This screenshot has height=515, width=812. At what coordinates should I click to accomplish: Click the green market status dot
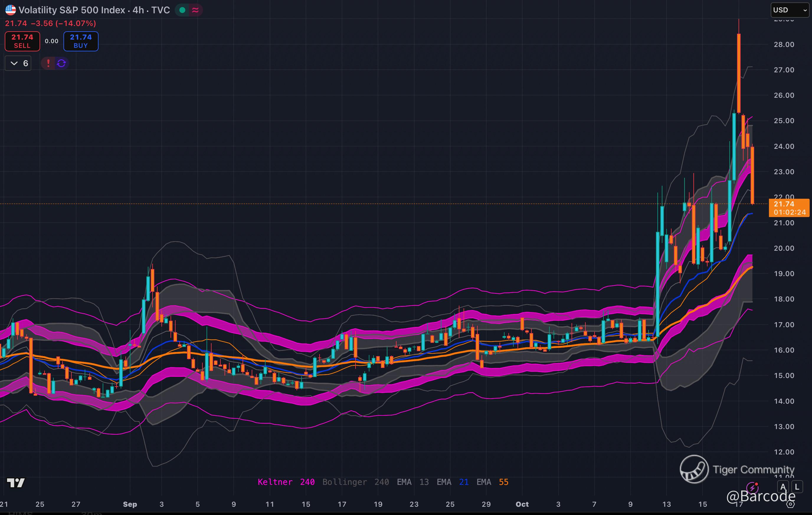(x=182, y=10)
